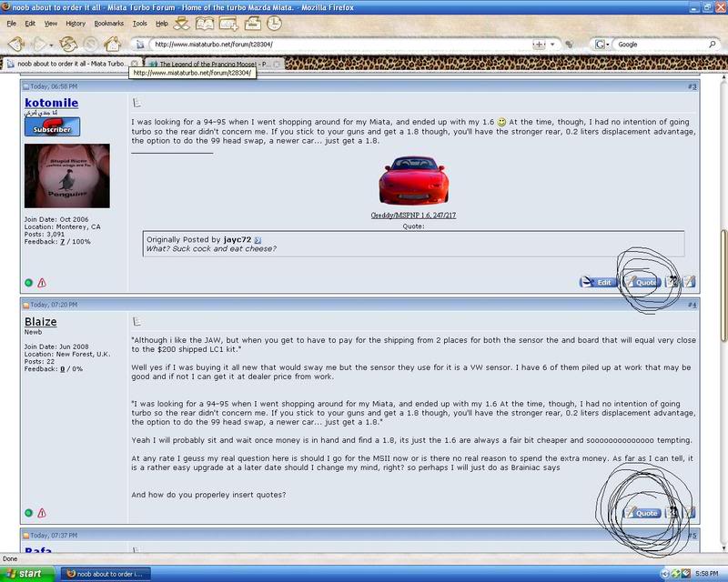Click kotomile's green online status indicator
The width and height of the screenshot is (728, 582).
(28, 282)
